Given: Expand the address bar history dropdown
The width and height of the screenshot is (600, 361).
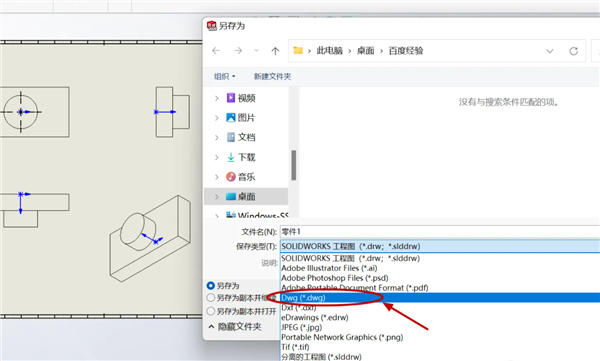Looking at the screenshot, I should 550,51.
